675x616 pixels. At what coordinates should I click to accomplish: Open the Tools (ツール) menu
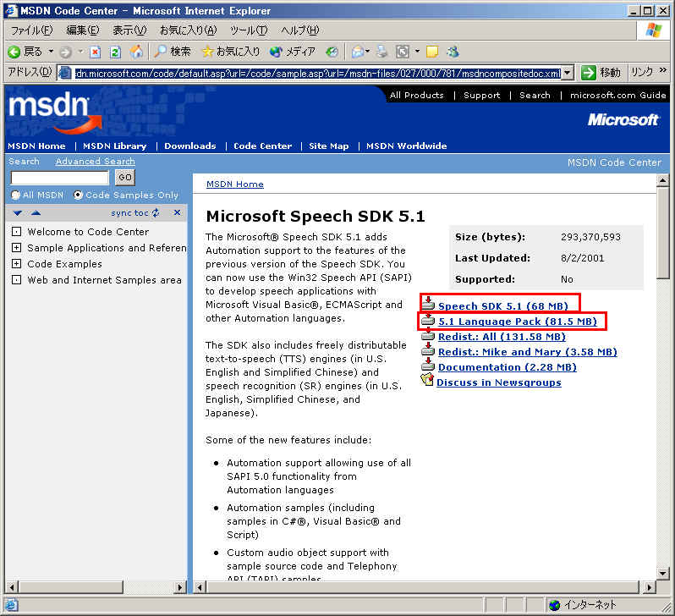pyautogui.click(x=249, y=30)
